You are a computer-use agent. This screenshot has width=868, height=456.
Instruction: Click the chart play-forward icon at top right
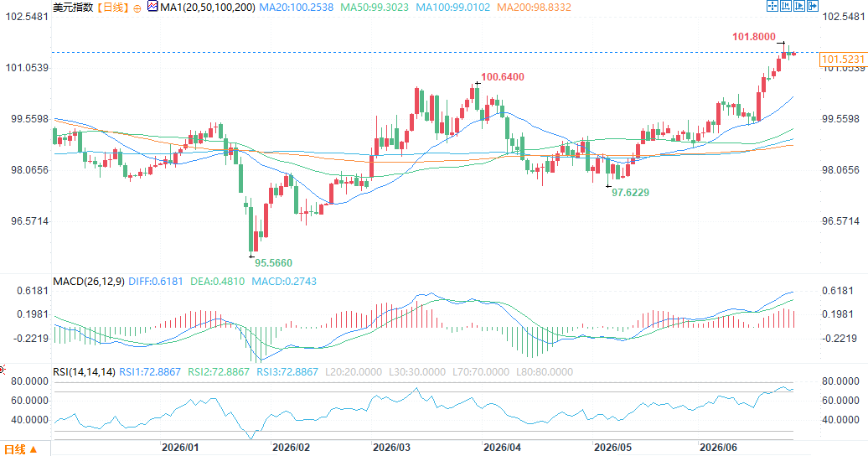(x=798, y=6)
